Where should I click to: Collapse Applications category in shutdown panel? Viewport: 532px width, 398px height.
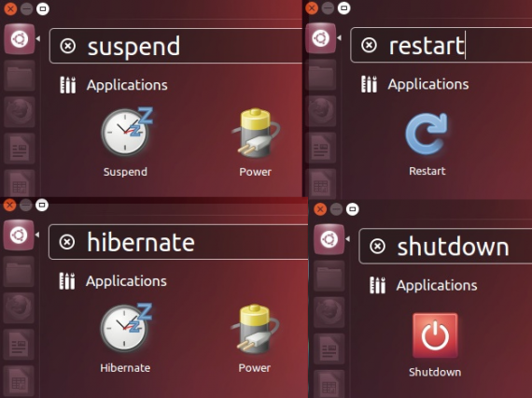[x=424, y=285]
